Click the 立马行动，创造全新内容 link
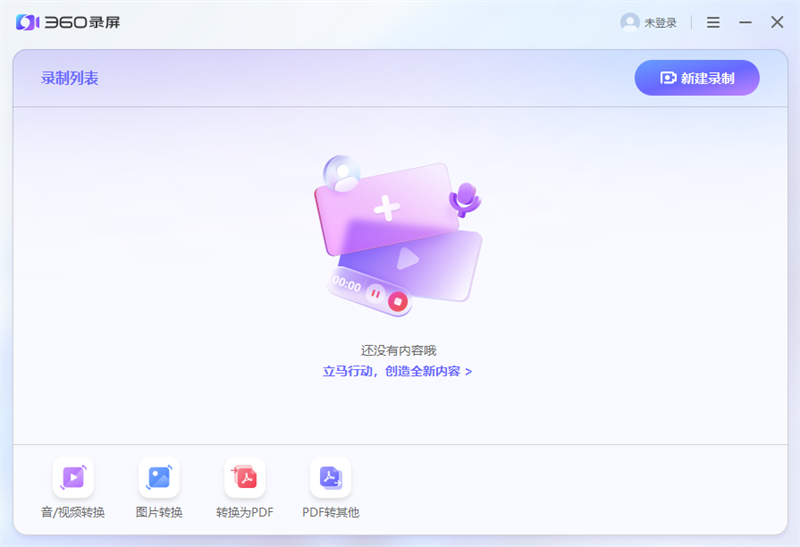The image size is (800, 547). pyautogui.click(x=397, y=371)
